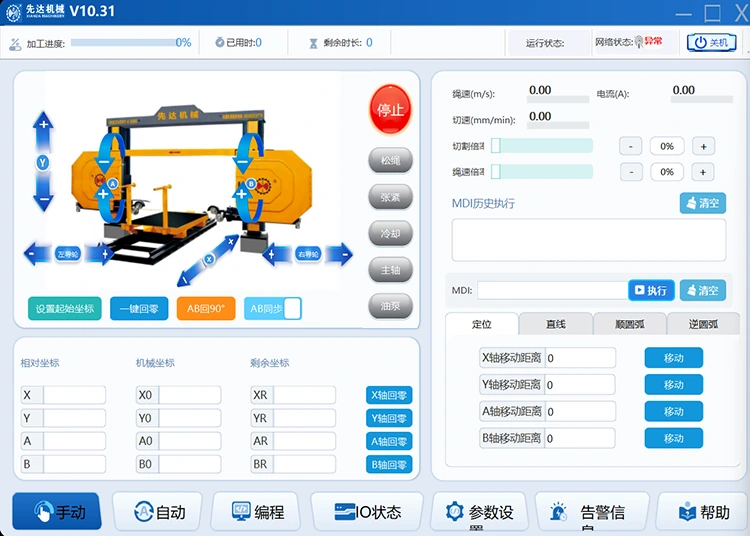Clear MDI input with lower 清空 button

pyautogui.click(x=703, y=290)
